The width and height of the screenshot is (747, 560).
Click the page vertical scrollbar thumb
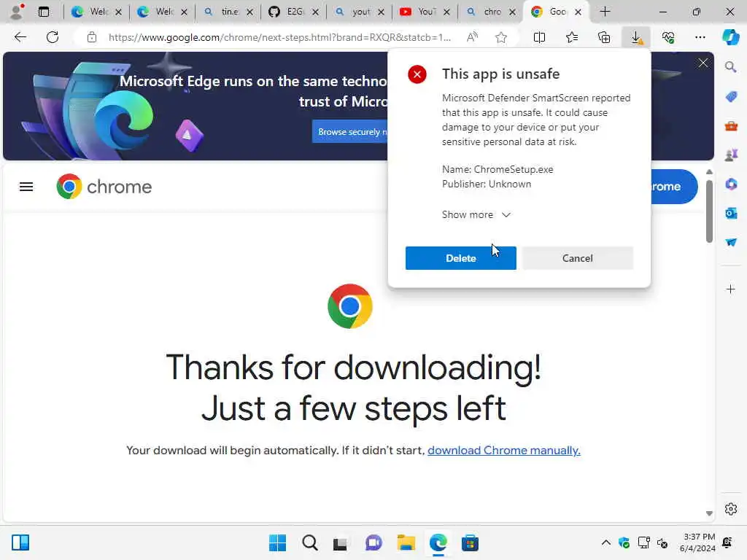pyautogui.click(x=709, y=211)
